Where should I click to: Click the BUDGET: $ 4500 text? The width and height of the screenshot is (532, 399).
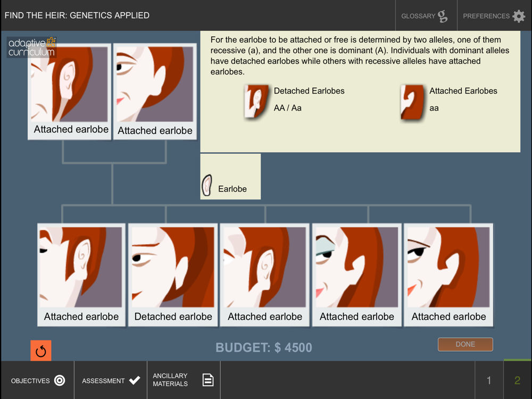coord(264,347)
